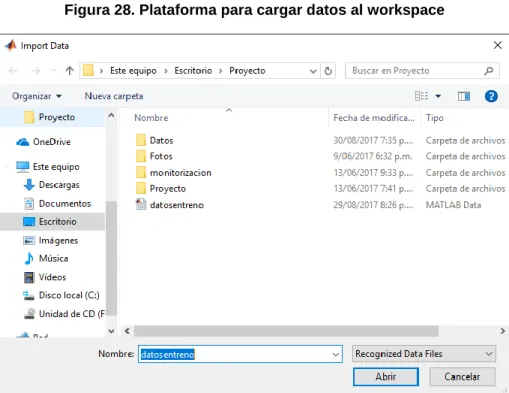509x393 pixels.
Task: Go forward with the right arrow
Action: (35, 71)
